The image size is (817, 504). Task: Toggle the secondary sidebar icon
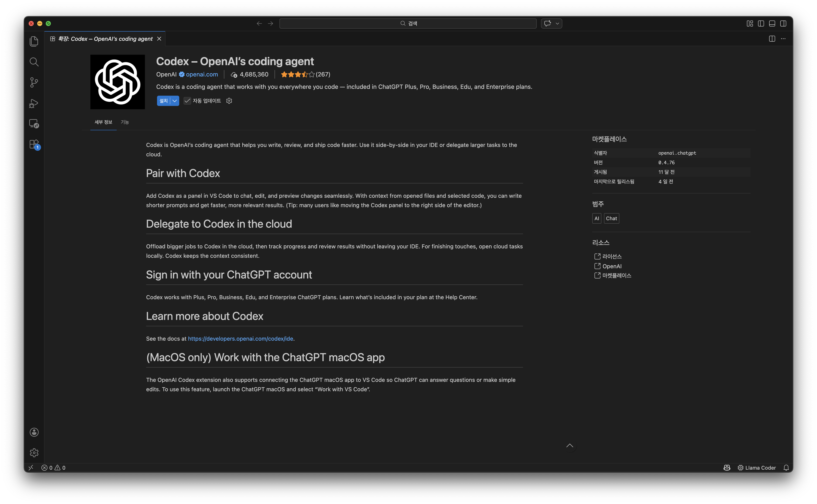tap(784, 23)
